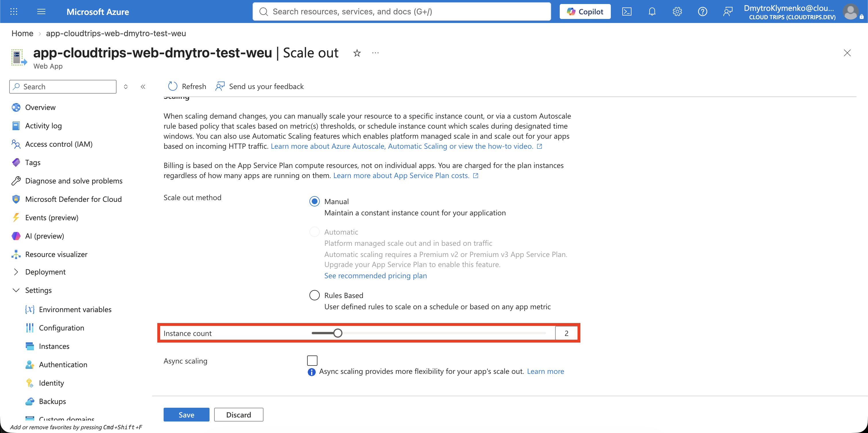Click the global search resources box

coord(402,11)
